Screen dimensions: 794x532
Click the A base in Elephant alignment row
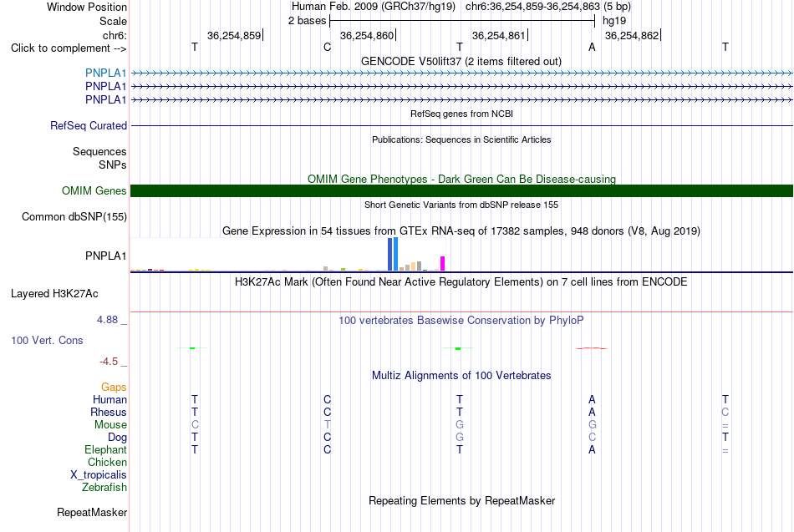[x=592, y=449]
